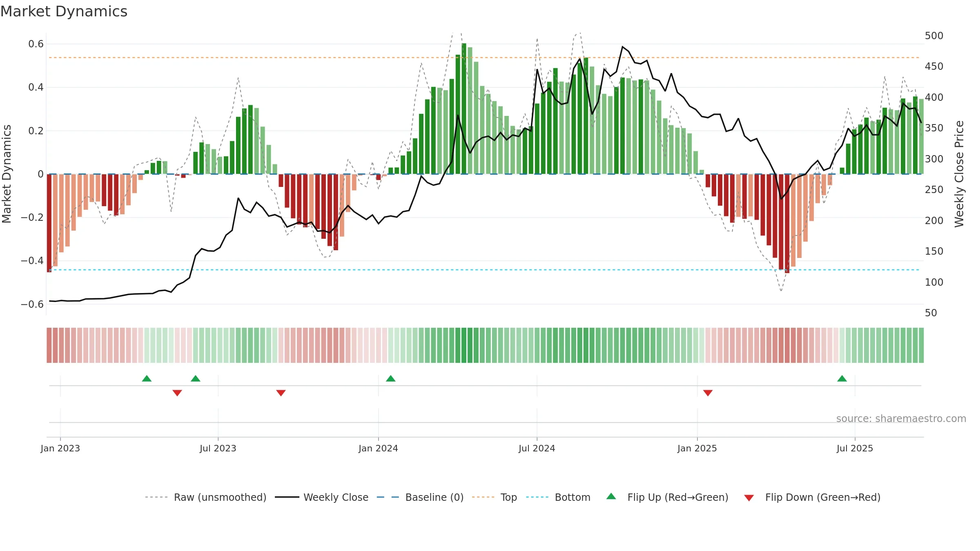Screen dimensions: 980x551
Task: Click the 500 right-axis tick label
Action: click(934, 36)
